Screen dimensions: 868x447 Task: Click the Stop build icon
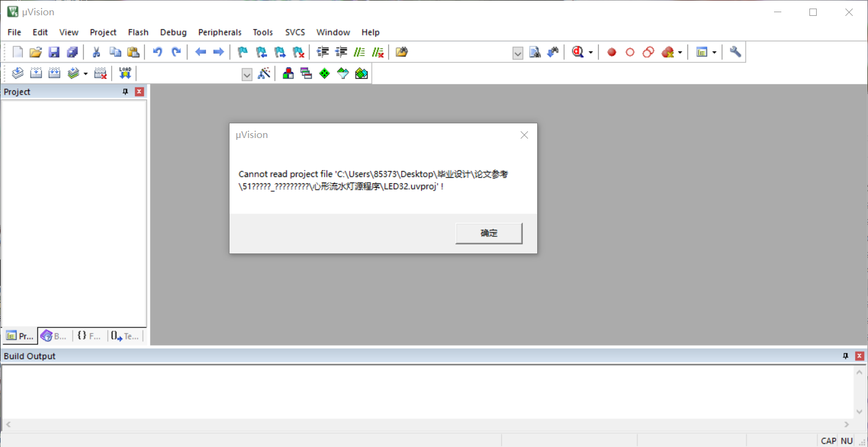(100, 74)
